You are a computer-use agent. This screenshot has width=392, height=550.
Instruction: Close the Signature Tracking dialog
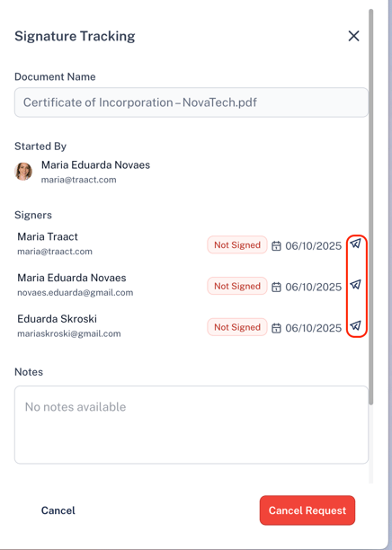[353, 36]
